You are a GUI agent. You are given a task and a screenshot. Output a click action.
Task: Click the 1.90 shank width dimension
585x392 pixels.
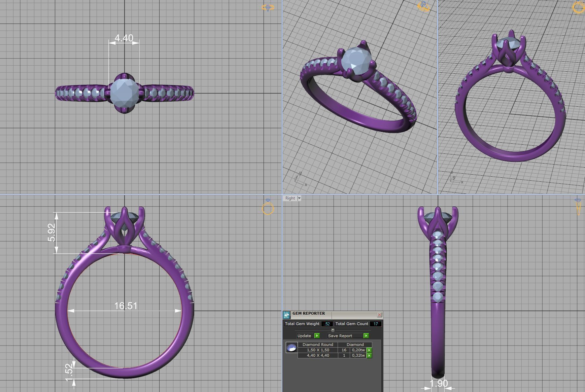pos(439,384)
